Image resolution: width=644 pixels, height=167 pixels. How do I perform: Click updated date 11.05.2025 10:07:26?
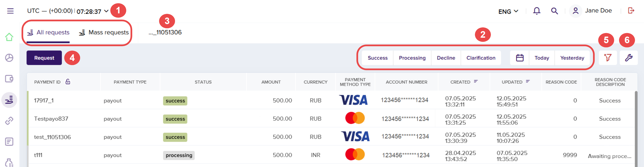(511, 138)
